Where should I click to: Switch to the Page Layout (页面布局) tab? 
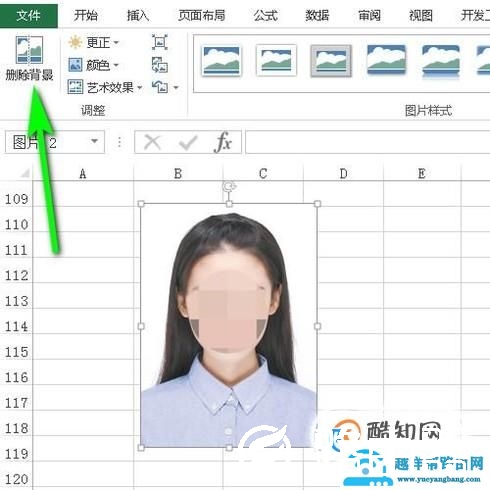pyautogui.click(x=201, y=15)
